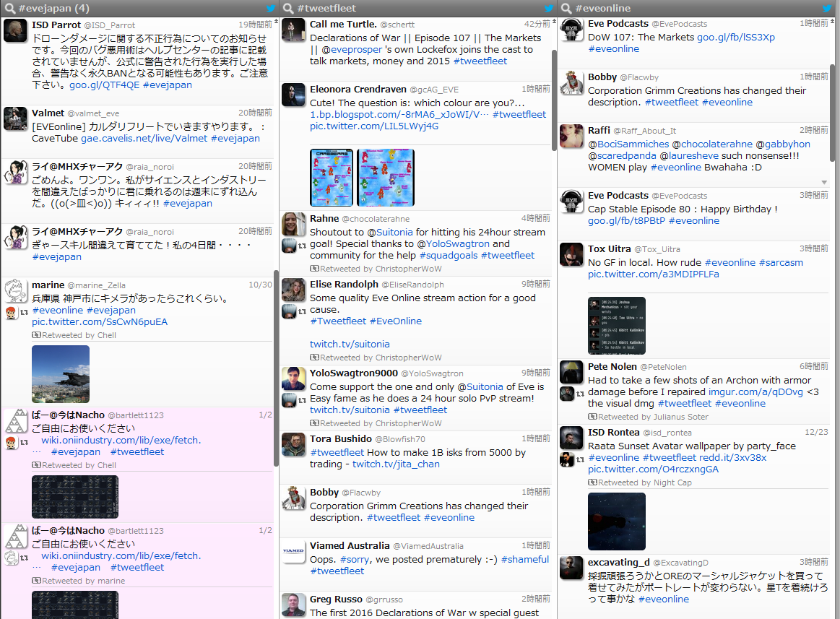Open YoloSwagtron9000's avatar
Screen dimensions: 840x619
point(293,379)
